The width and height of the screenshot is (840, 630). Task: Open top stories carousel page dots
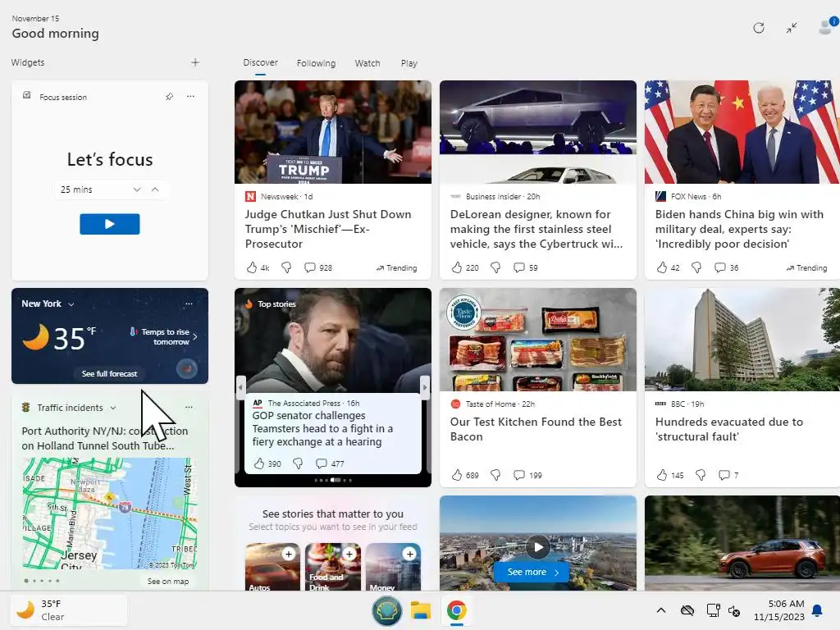pyautogui.click(x=333, y=480)
